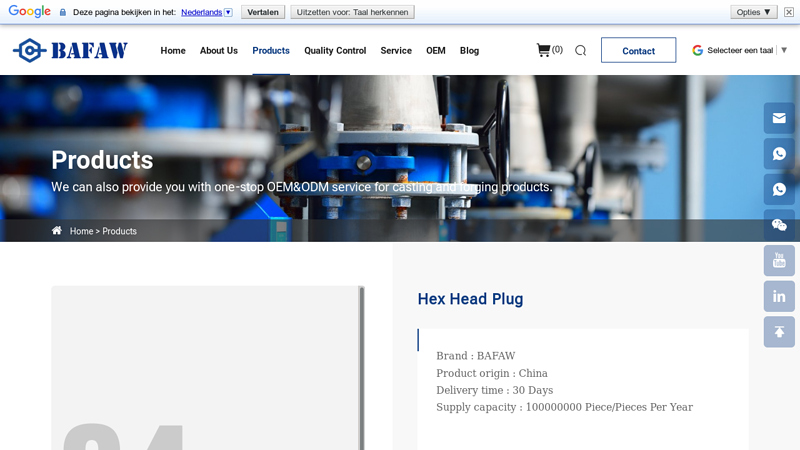The image size is (800, 450).
Task: Open the OEM menu item
Action: coord(436,51)
